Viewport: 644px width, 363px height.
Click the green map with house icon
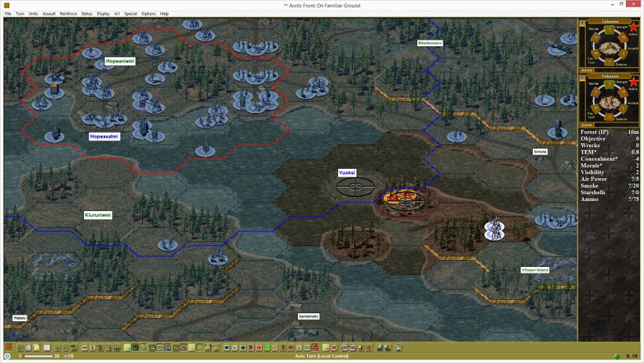325,348
